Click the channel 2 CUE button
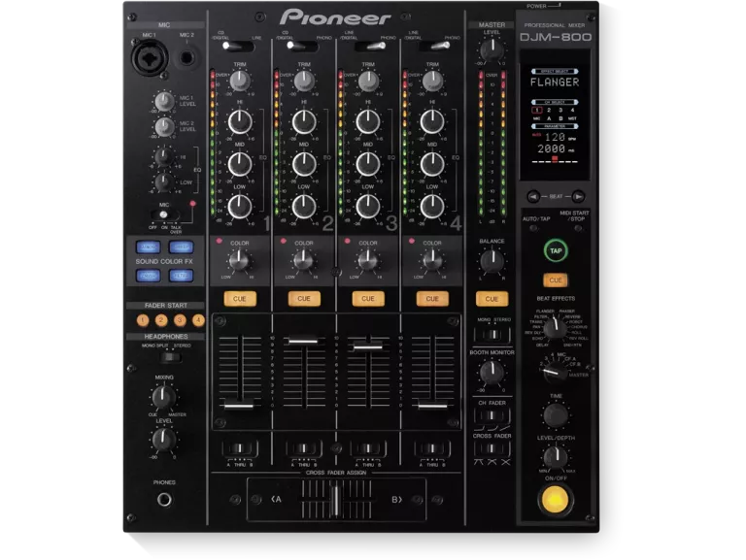The height and width of the screenshot is (560, 746). tap(304, 299)
